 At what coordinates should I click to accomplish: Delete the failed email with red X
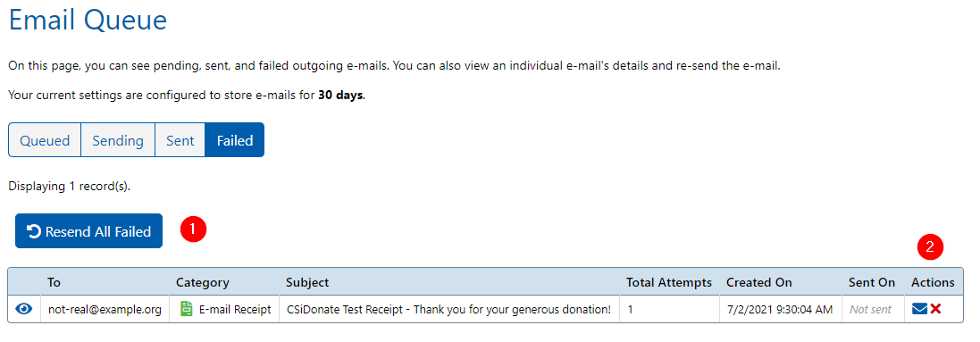[x=935, y=309]
